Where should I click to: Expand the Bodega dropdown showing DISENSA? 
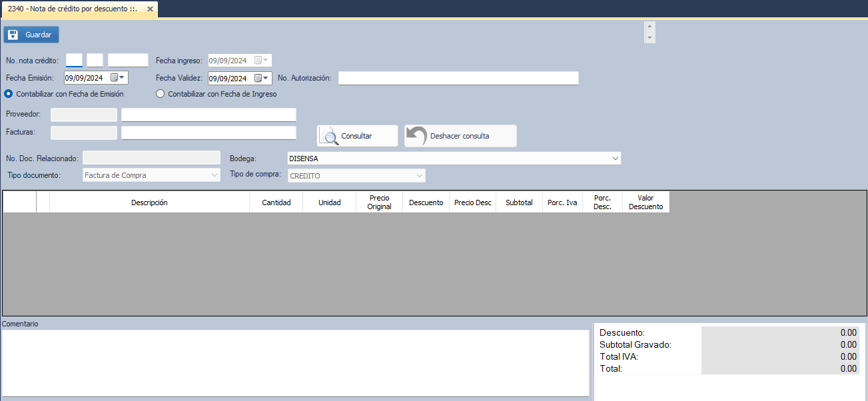pos(614,159)
